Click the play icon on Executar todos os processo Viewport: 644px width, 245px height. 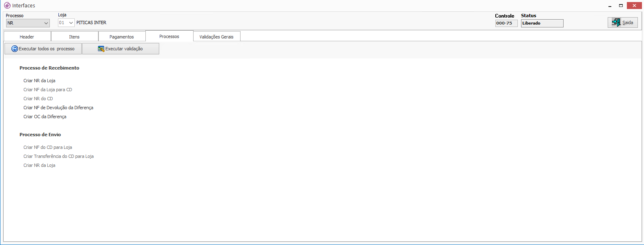[15, 49]
